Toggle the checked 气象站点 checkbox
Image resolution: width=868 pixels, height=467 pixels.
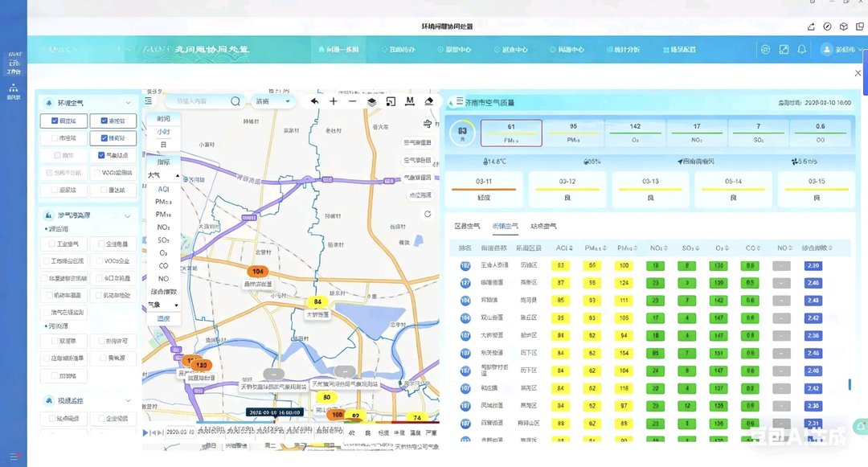point(101,155)
